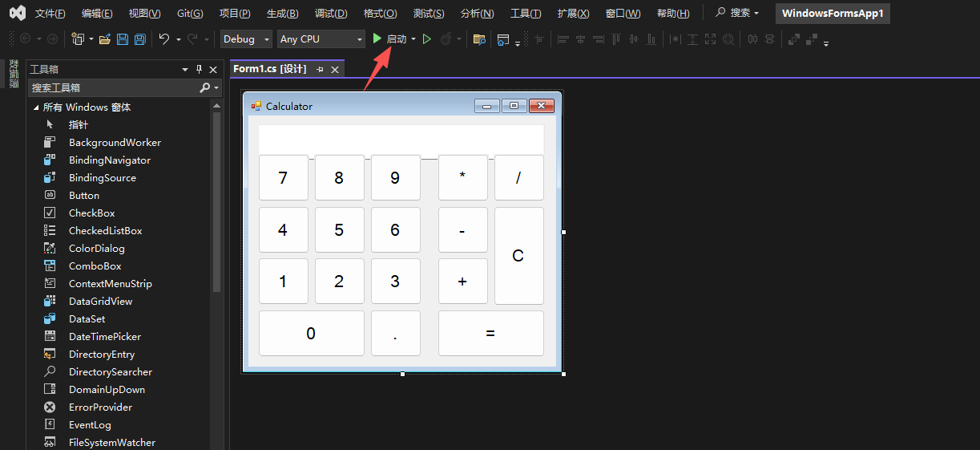Click the New Project toolbar icon

tap(78, 39)
